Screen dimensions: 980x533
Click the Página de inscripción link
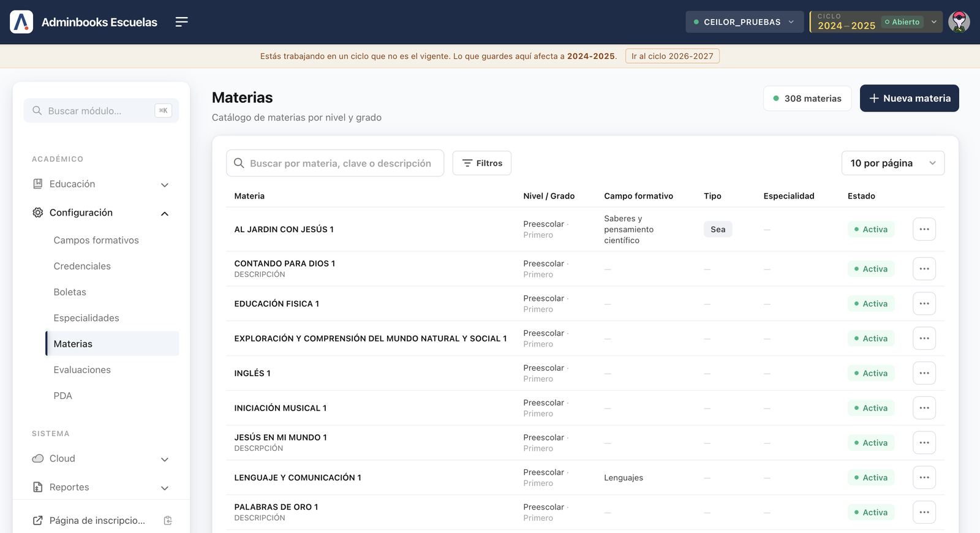click(x=97, y=521)
